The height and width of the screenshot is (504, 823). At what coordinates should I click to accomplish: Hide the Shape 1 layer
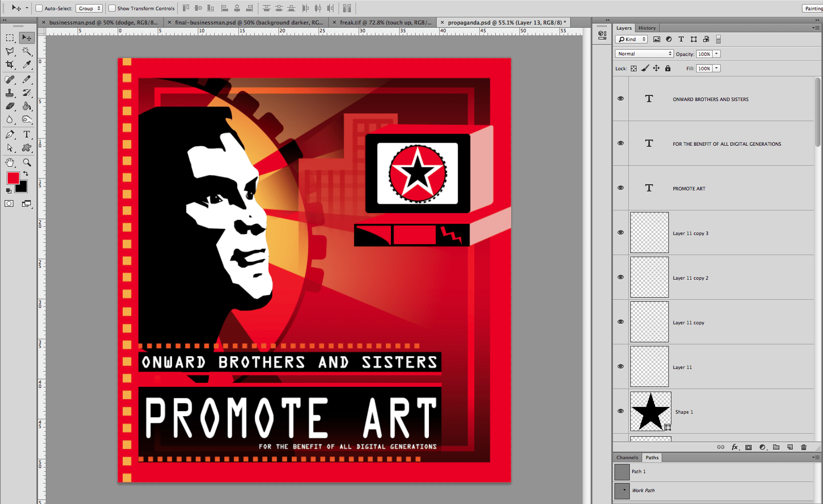point(621,411)
